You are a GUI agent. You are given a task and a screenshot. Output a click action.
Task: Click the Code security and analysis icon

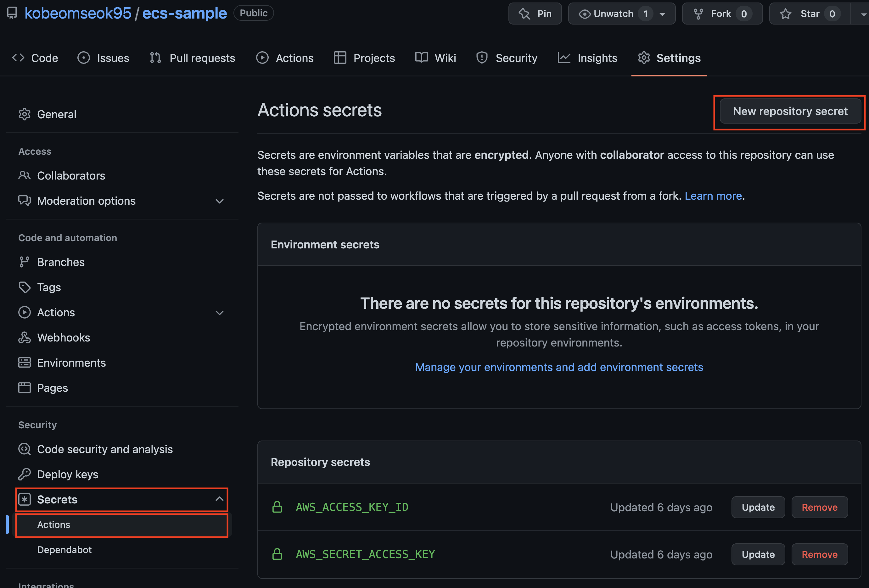click(25, 449)
